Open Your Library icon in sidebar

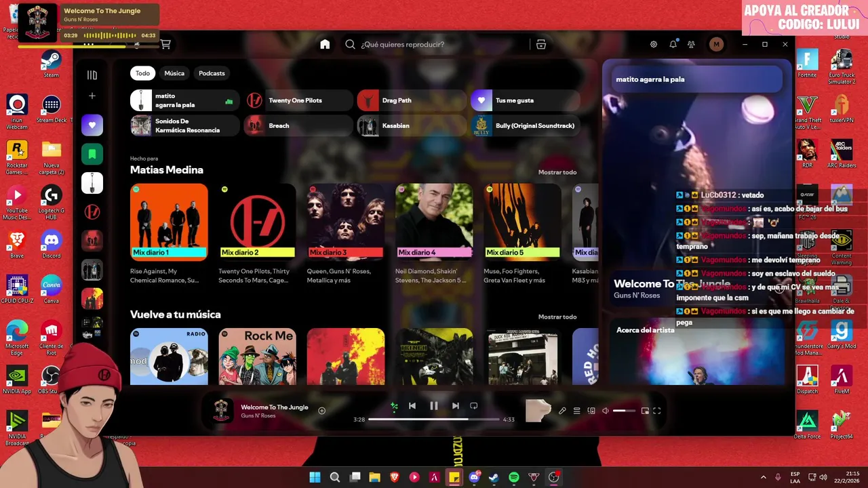pyautogui.click(x=92, y=75)
